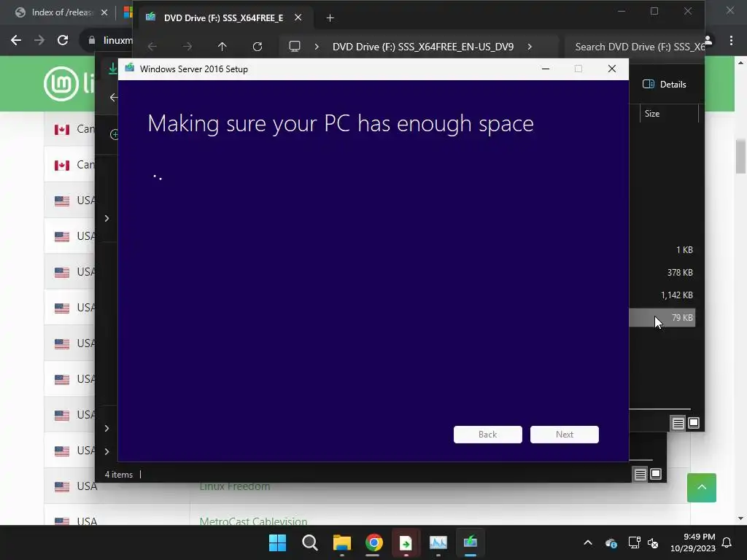Go back in Chrome browser
The height and width of the screenshot is (560, 747).
coord(16,40)
